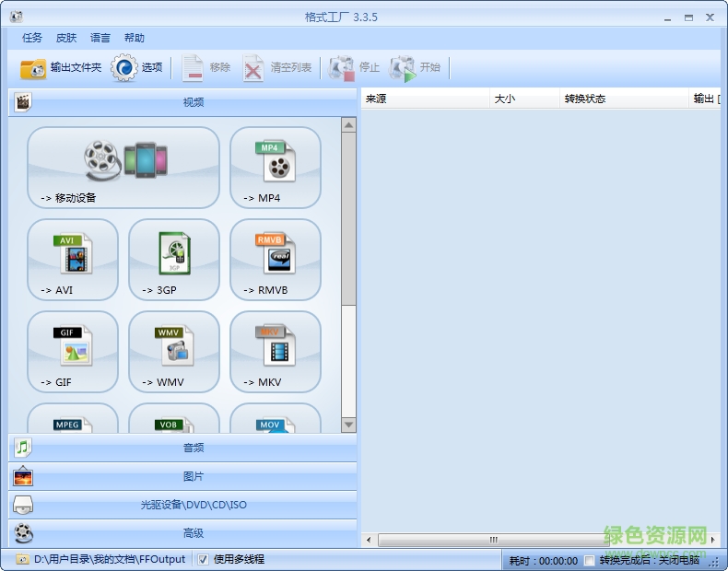The height and width of the screenshot is (571, 728).
Task: Enable shutdown after conversion (关闭电脑) checkbox
Action: click(590, 560)
